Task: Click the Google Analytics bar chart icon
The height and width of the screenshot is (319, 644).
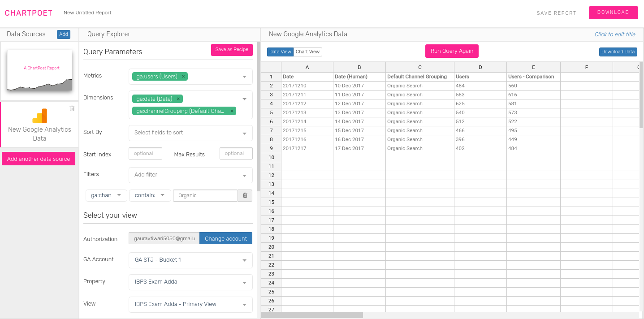Action: tap(39, 116)
